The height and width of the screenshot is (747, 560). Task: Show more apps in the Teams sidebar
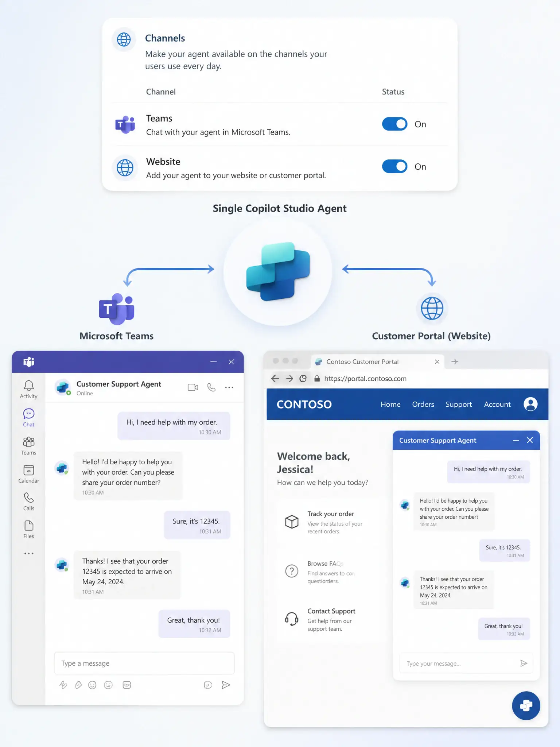tap(29, 553)
